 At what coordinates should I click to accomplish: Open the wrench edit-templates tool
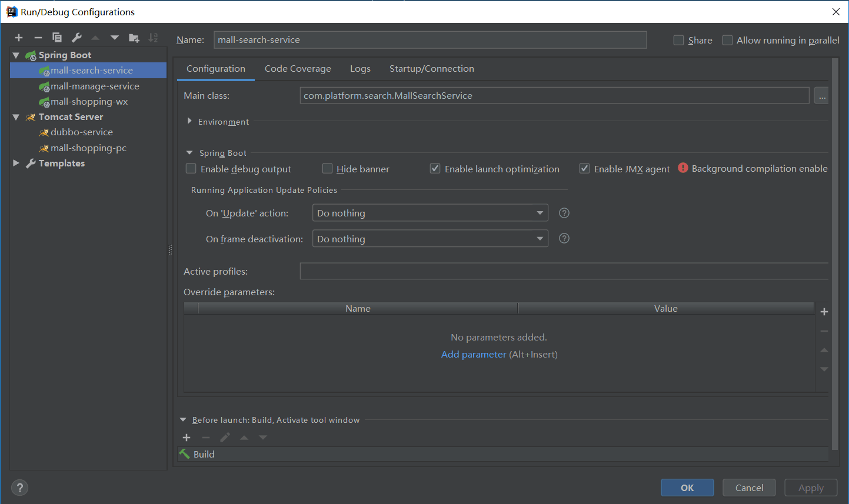[76, 38]
